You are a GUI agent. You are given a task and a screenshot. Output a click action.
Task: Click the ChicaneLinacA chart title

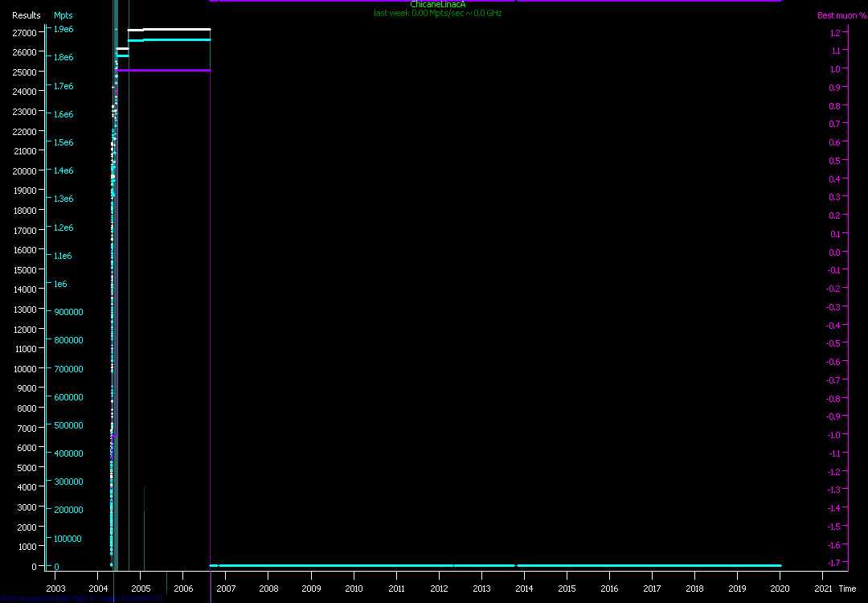(x=437, y=5)
